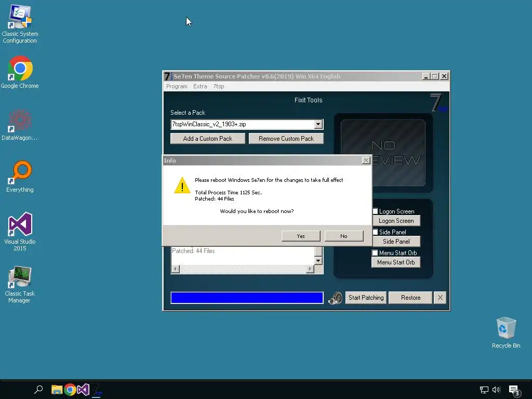
Task: Click the gears icon beside Start Patching
Action: pyautogui.click(x=335, y=298)
